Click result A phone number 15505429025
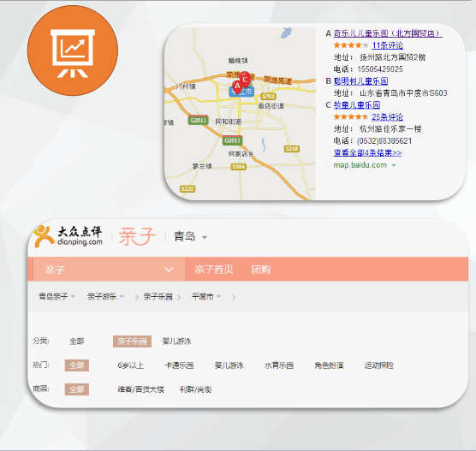This screenshot has height=451, width=476. coord(380,69)
